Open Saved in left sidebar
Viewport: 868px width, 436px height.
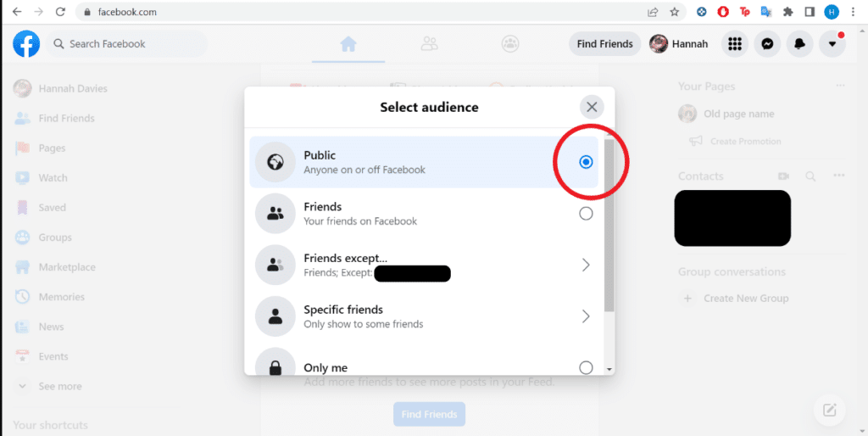click(x=41, y=208)
